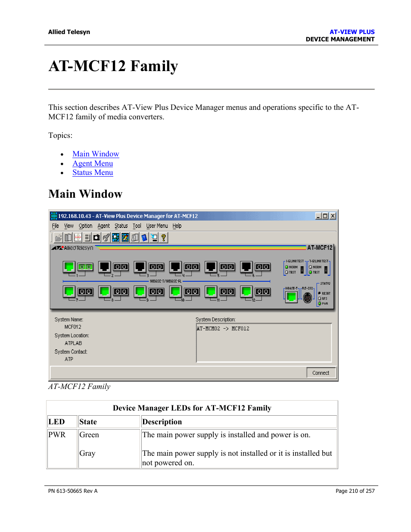
Task: Click the RS-232 round serial connector
Action: point(307,298)
